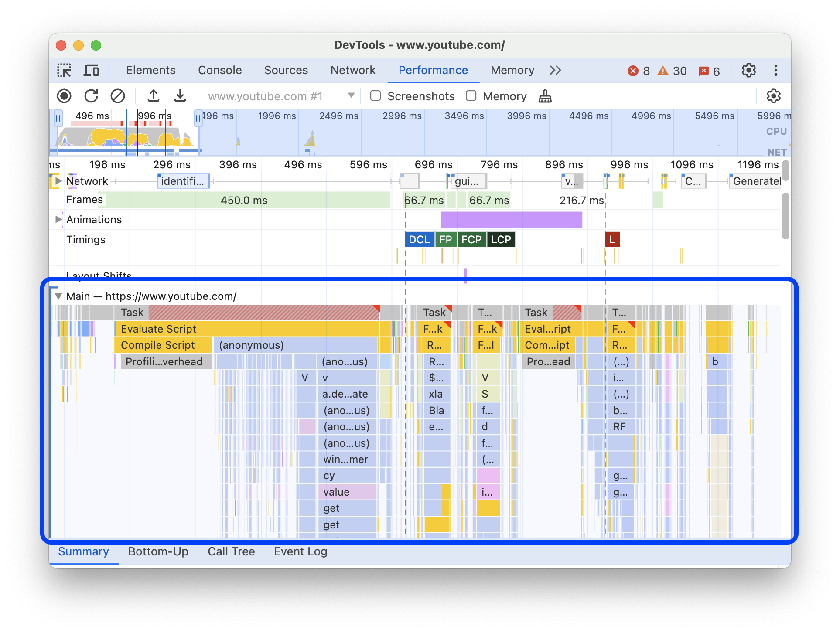Select the Memory tab
The width and height of the screenshot is (840, 633).
coord(512,70)
